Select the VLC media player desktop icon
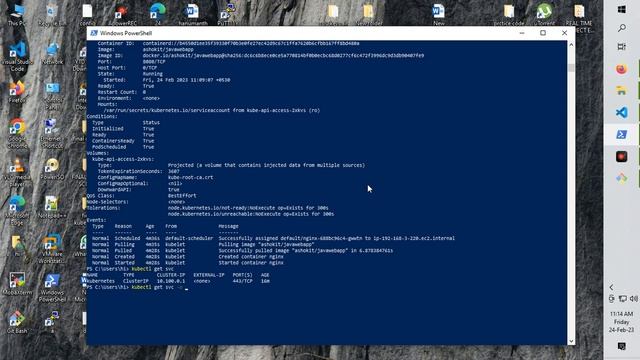640x360 pixels. tap(17, 172)
